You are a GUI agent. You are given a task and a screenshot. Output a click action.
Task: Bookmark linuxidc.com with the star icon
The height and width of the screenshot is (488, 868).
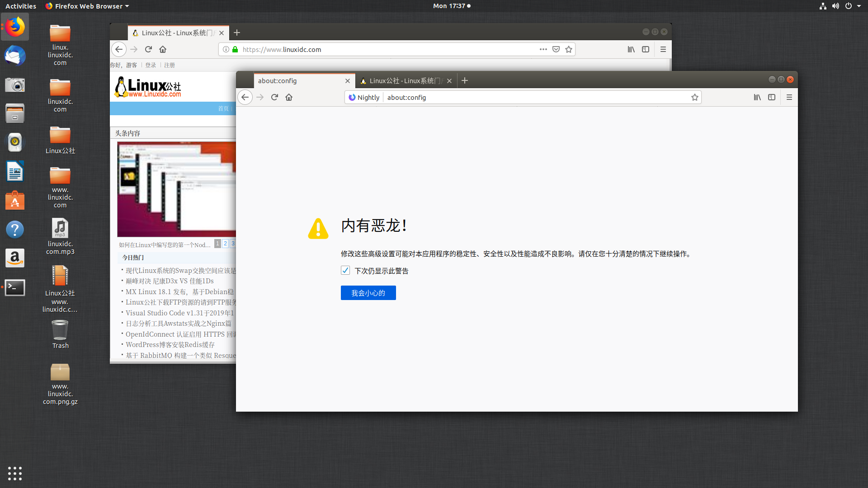click(569, 49)
